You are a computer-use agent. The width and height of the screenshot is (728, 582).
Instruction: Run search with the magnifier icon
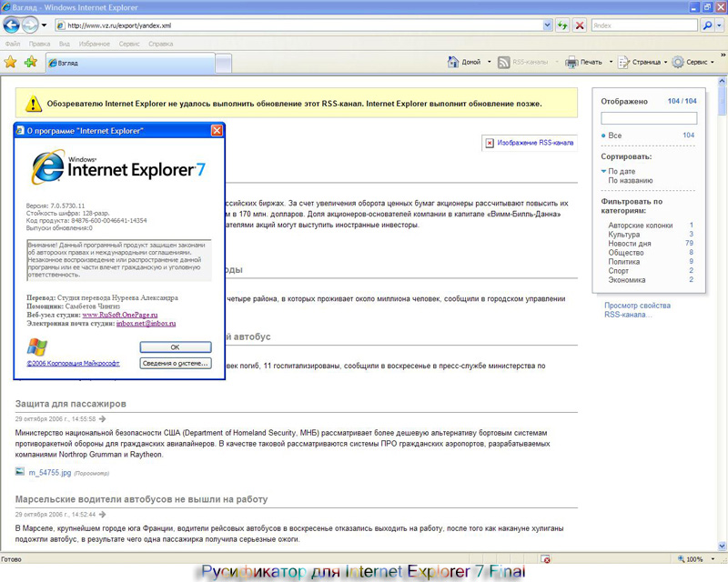pos(707,25)
